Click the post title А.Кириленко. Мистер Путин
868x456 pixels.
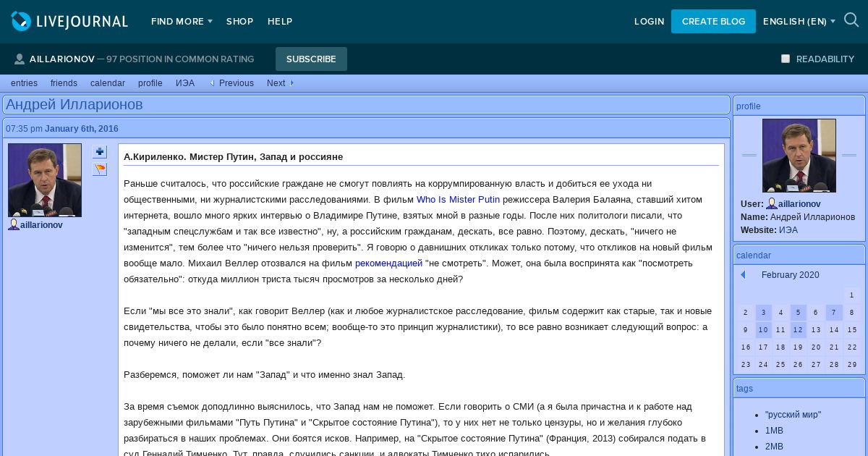click(x=233, y=157)
